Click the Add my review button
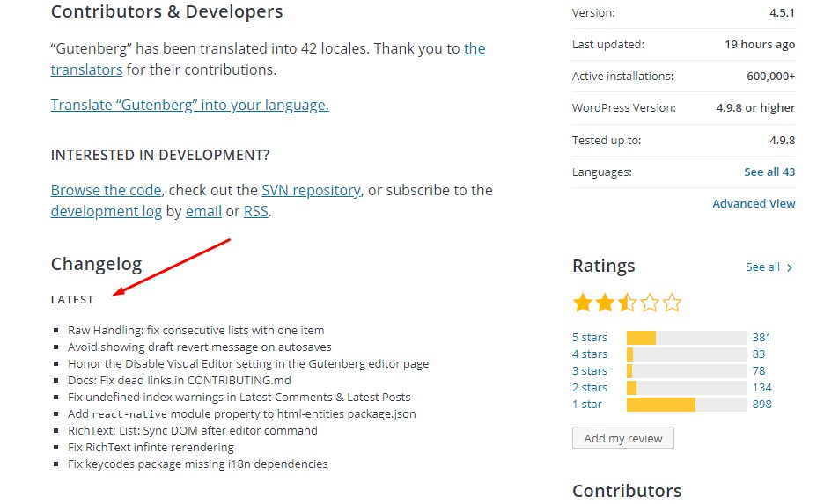This screenshot has width=824, height=504. click(623, 438)
